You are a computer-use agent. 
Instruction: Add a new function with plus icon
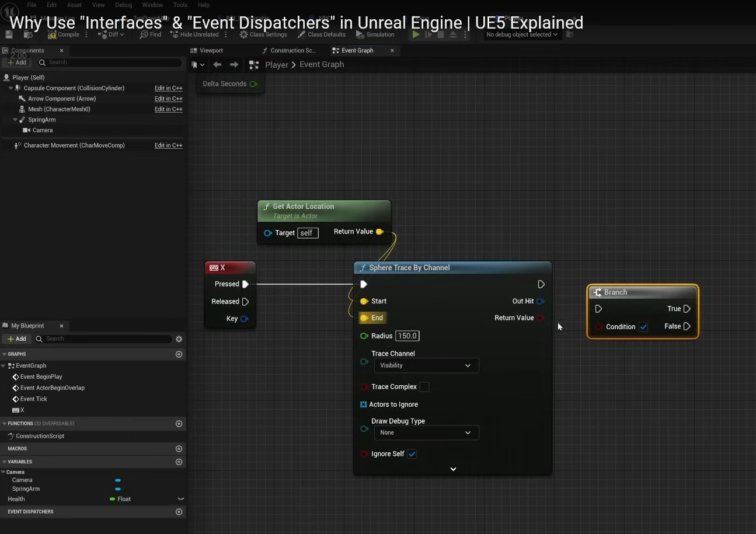pos(179,424)
